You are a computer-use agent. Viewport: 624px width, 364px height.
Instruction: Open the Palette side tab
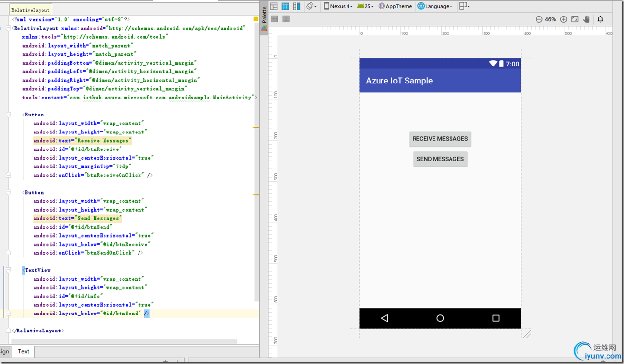[x=264, y=18]
